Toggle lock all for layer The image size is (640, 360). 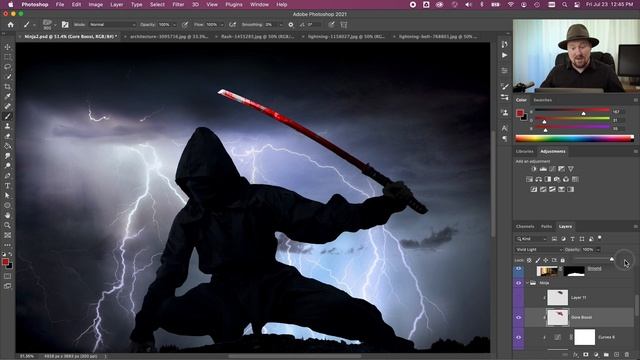562,260
